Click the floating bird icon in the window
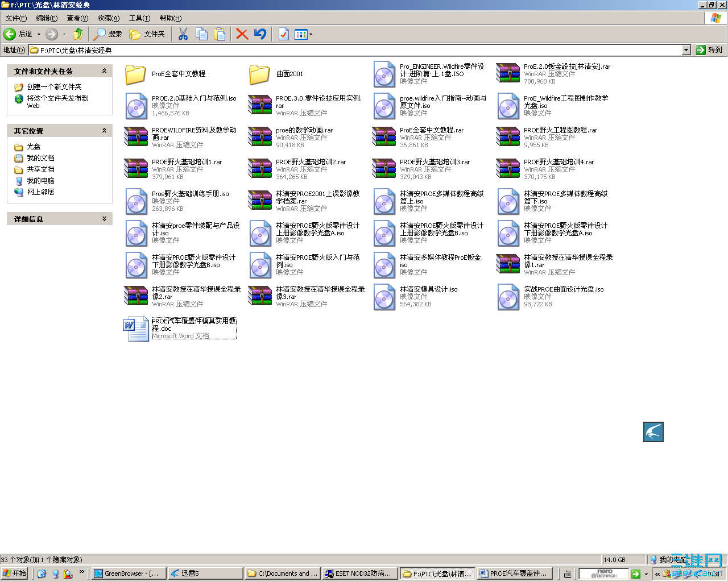The height and width of the screenshot is (582, 728). pyautogui.click(x=653, y=432)
